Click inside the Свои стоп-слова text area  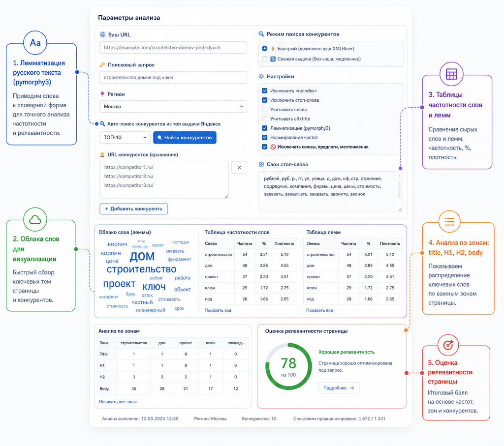pos(330,192)
